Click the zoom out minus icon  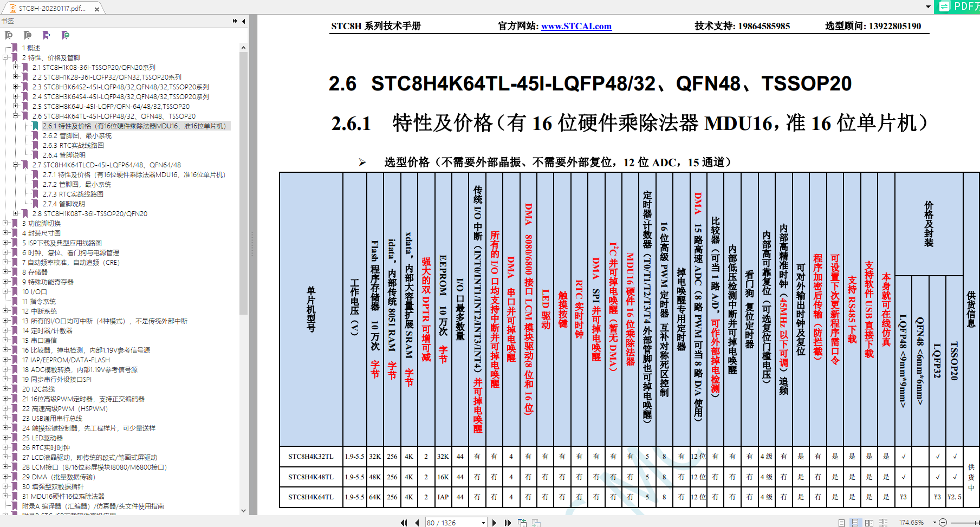[943, 523]
